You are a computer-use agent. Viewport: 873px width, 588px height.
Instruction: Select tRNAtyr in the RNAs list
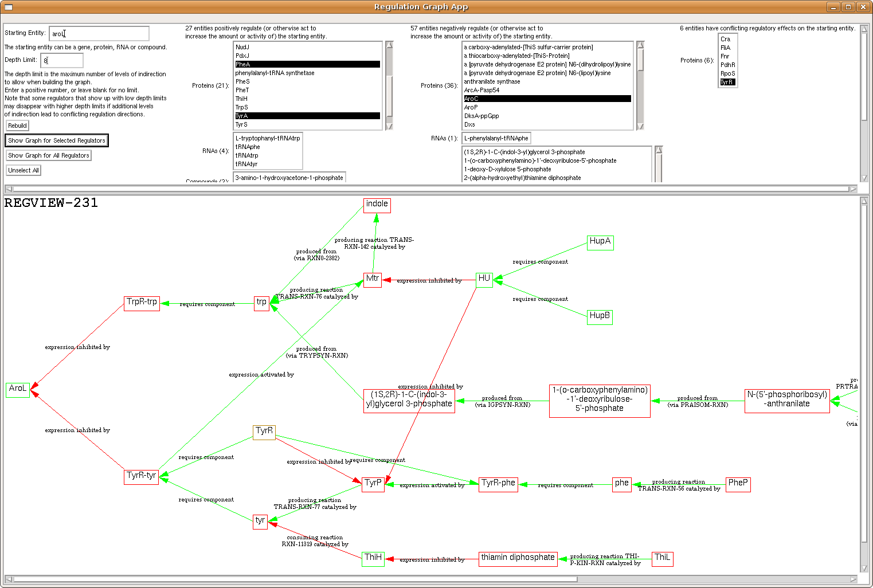(268, 164)
